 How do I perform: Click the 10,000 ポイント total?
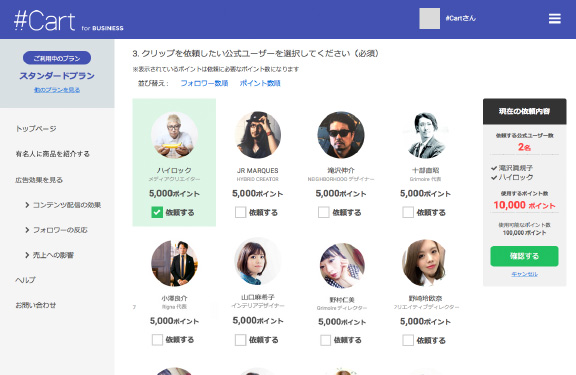pyautogui.click(x=524, y=205)
